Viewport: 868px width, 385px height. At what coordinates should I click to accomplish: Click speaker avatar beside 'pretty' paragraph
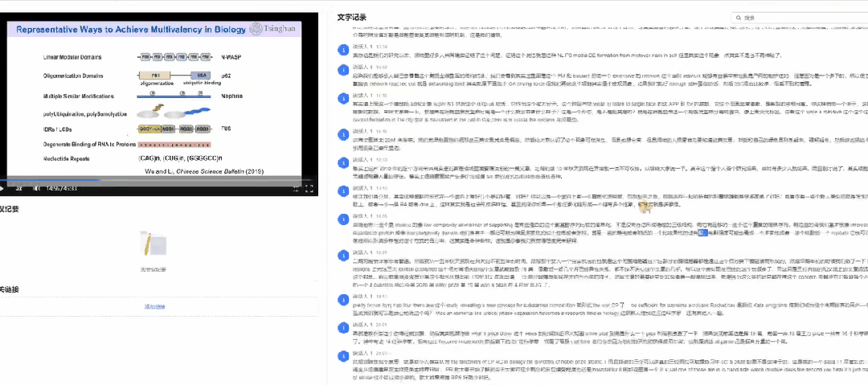(x=342, y=300)
